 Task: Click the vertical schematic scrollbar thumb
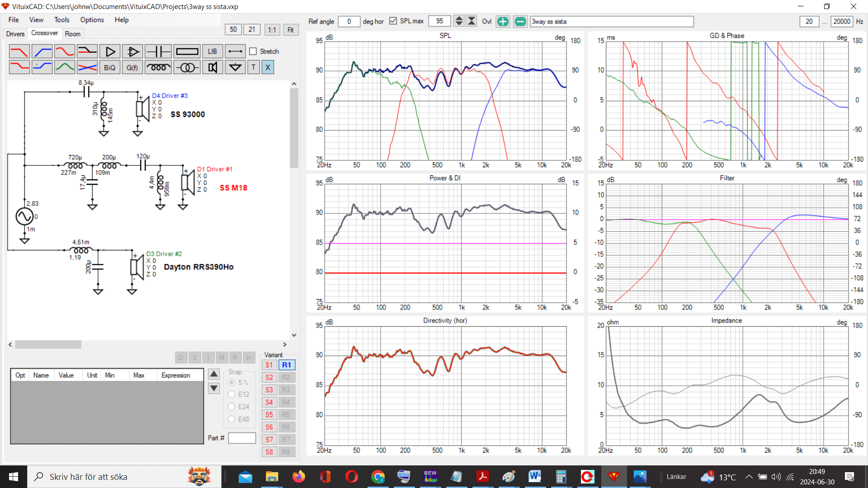294,128
